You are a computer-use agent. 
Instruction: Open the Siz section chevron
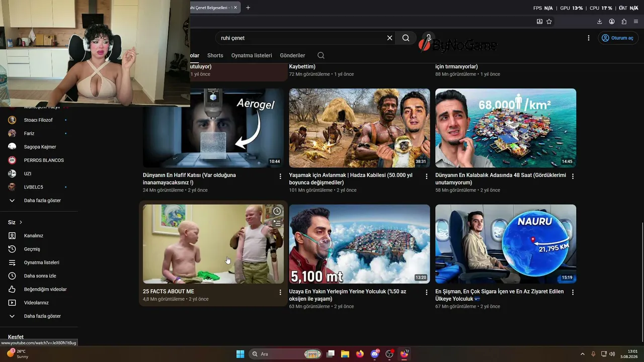coord(21,222)
